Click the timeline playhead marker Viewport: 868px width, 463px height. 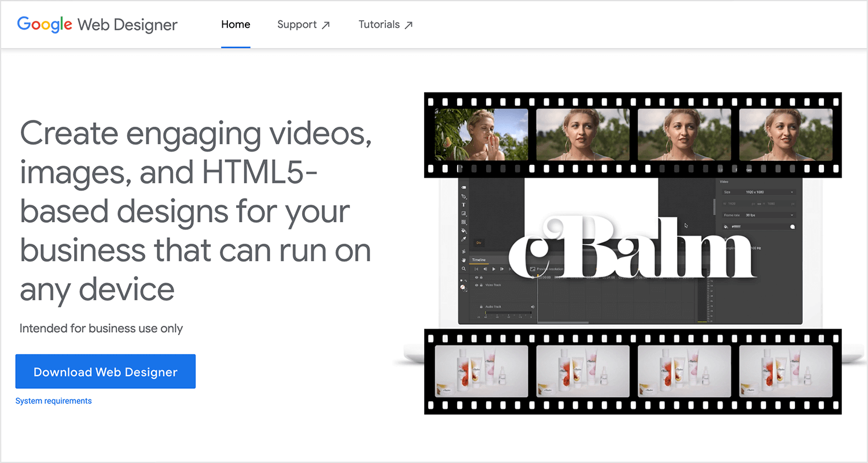[x=538, y=275]
